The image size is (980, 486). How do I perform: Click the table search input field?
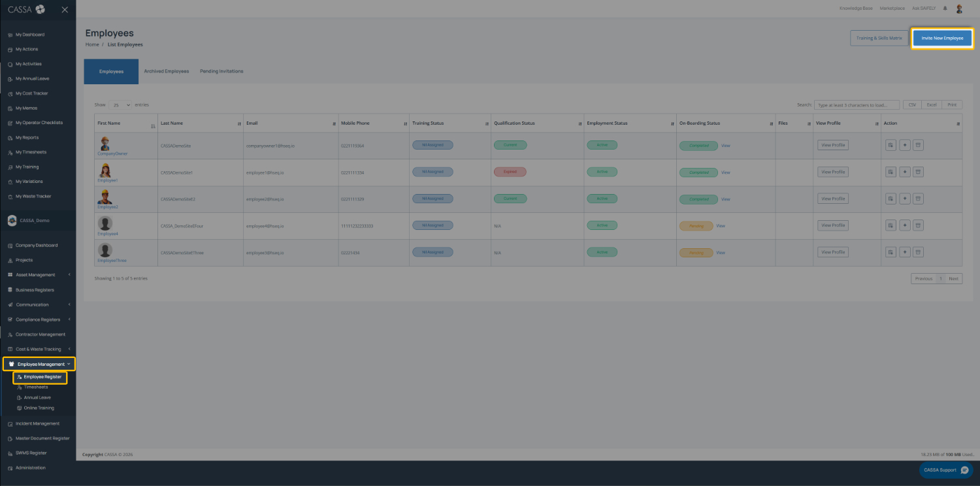click(x=857, y=105)
